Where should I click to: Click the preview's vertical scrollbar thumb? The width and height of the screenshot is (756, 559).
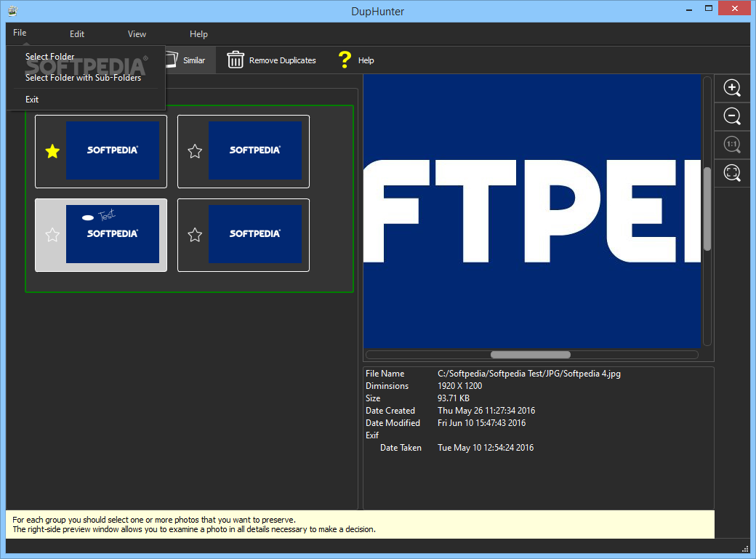click(707, 209)
